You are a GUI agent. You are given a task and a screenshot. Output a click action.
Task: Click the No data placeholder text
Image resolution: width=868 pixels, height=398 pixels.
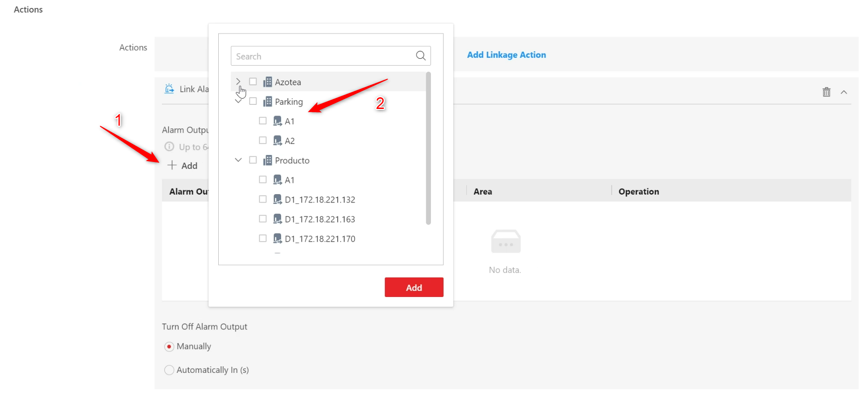coord(505,270)
